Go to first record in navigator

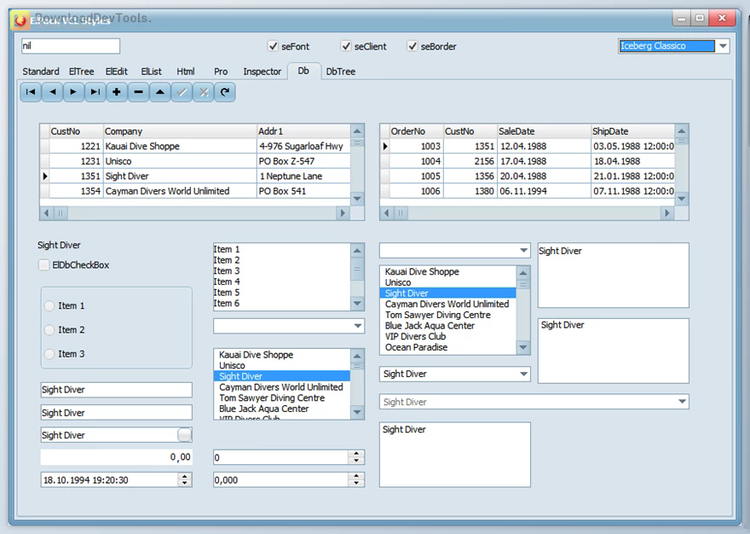[31, 92]
